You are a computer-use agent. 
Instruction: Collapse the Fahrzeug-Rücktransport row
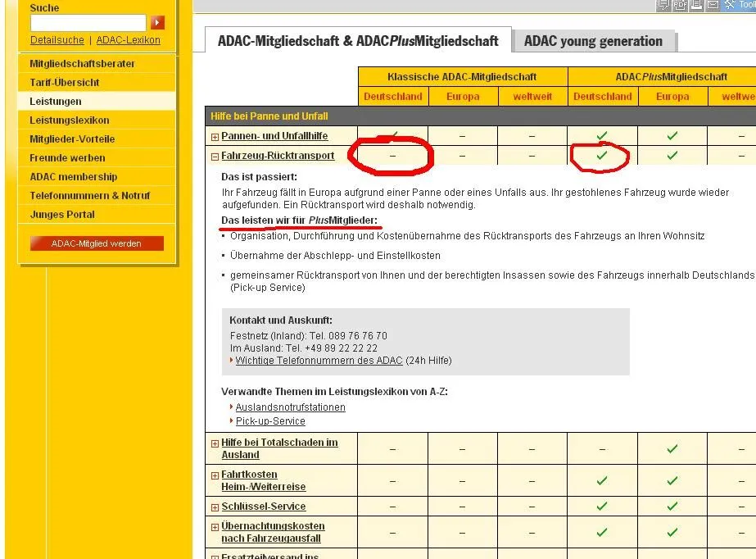tap(215, 157)
